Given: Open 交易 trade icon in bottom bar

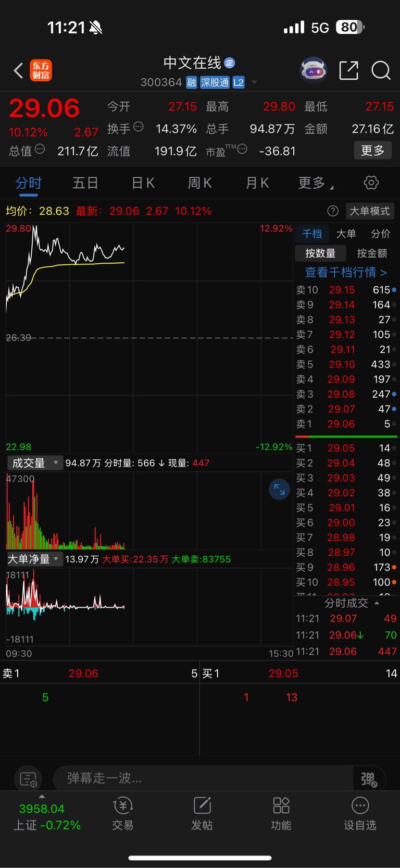Looking at the screenshot, I should point(123,813).
